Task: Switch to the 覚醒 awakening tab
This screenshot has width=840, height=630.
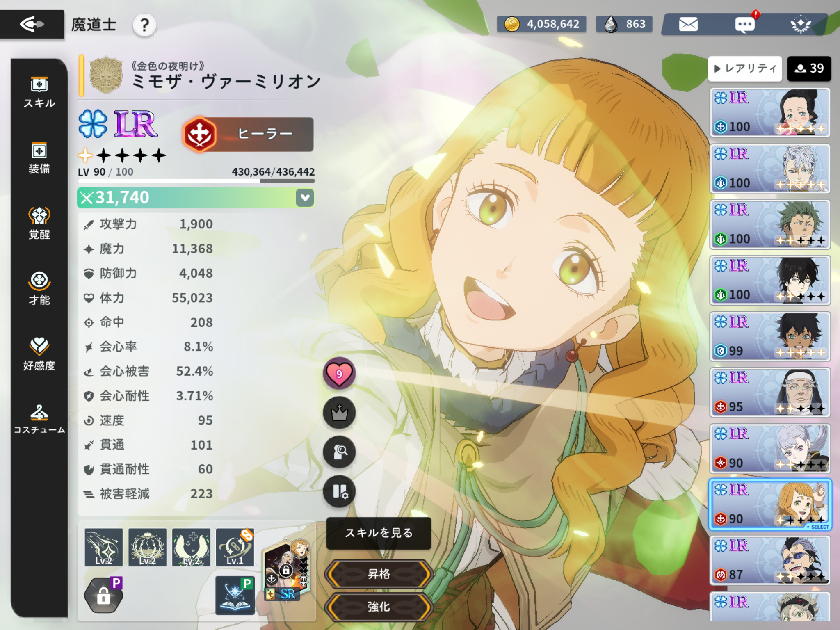Action: click(x=39, y=224)
